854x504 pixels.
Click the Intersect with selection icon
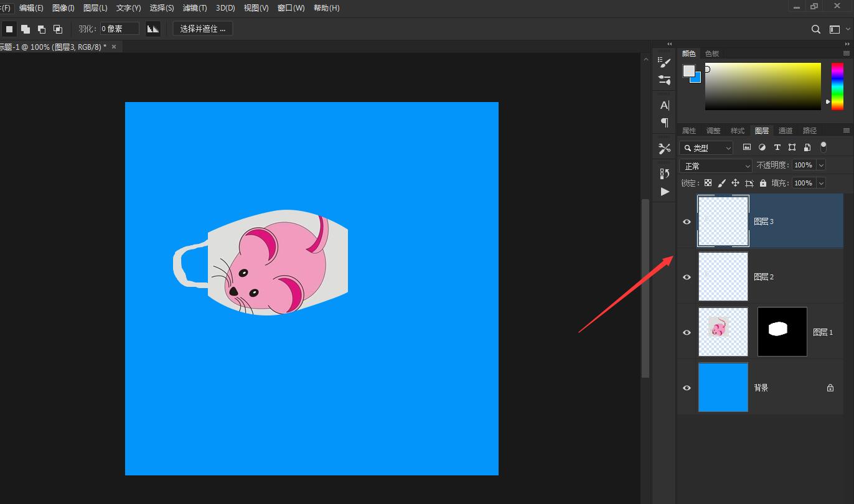pyautogui.click(x=58, y=29)
